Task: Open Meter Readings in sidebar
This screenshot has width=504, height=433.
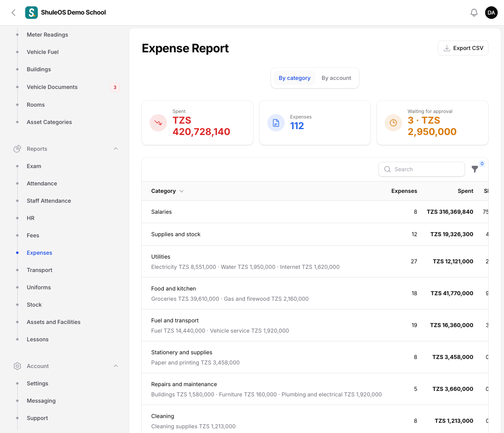Action: pos(47,35)
